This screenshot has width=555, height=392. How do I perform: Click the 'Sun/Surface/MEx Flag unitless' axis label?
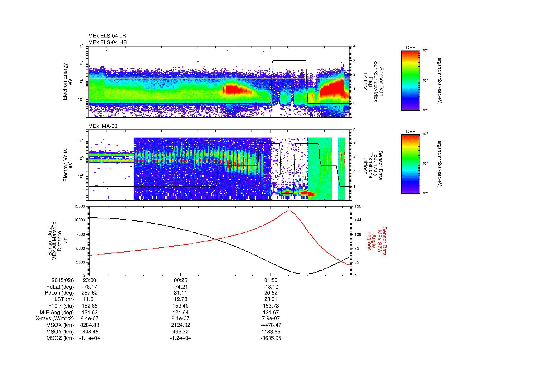click(x=374, y=82)
